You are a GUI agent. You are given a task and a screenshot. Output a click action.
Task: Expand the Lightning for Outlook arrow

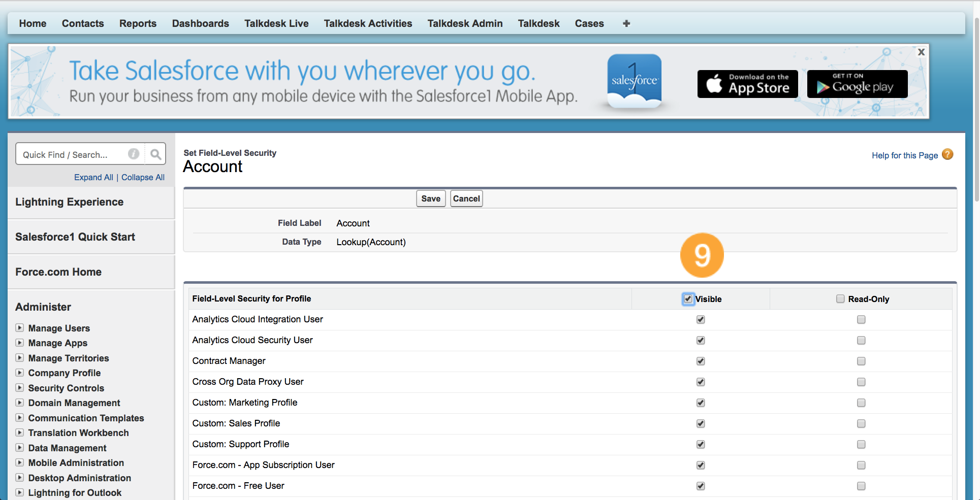point(19,492)
